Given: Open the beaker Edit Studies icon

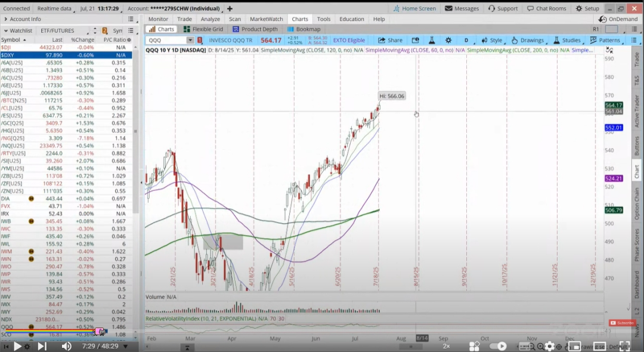Looking at the screenshot, I should click(432, 40).
